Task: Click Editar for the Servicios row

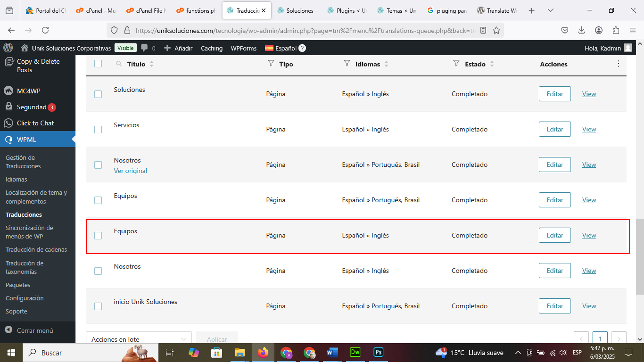Action: point(555,129)
